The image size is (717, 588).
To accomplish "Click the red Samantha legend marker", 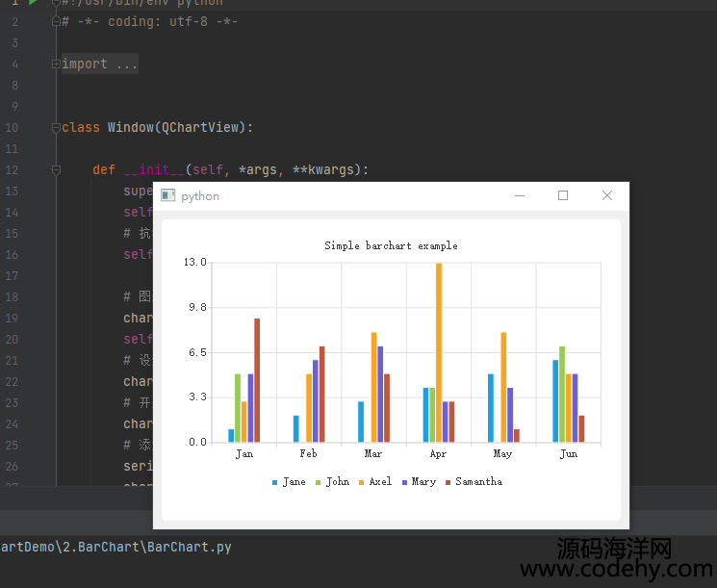I will click(448, 482).
